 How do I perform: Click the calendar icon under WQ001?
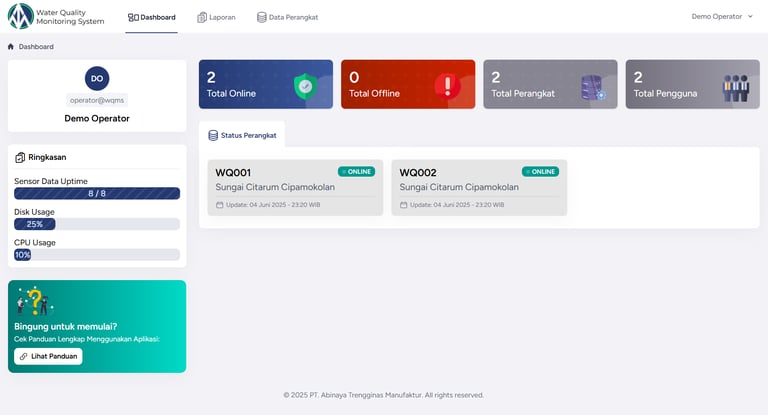point(219,205)
